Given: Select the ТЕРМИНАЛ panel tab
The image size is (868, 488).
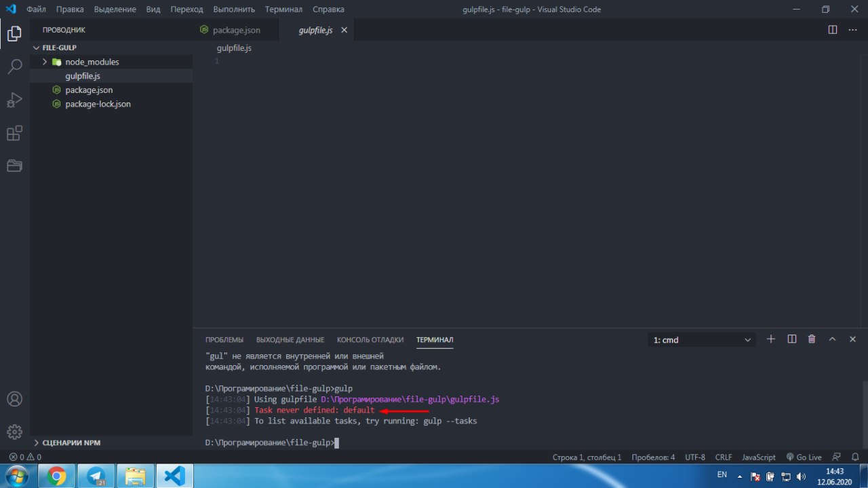Looking at the screenshot, I should pos(435,339).
